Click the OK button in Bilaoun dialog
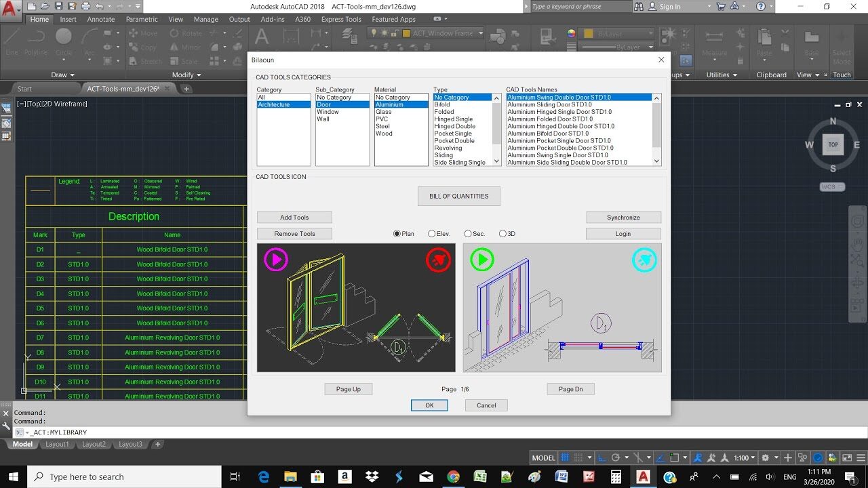The height and width of the screenshot is (488, 868). click(x=429, y=405)
